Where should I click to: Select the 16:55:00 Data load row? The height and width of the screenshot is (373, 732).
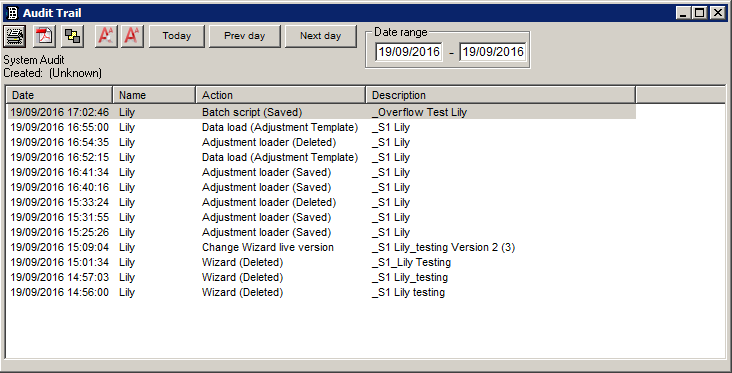[x=321, y=127]
